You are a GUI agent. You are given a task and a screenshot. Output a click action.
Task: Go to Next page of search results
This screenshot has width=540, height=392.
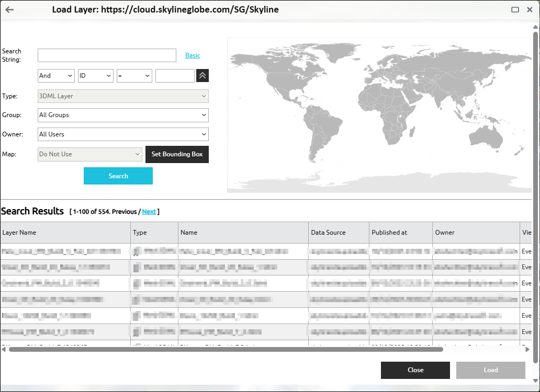click(149, 212)
